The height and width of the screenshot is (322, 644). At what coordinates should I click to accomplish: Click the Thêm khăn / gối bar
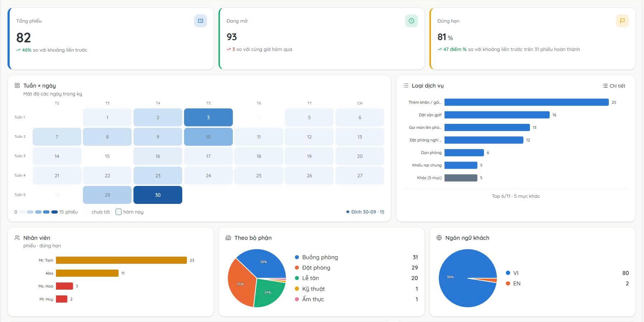[526, 102]
